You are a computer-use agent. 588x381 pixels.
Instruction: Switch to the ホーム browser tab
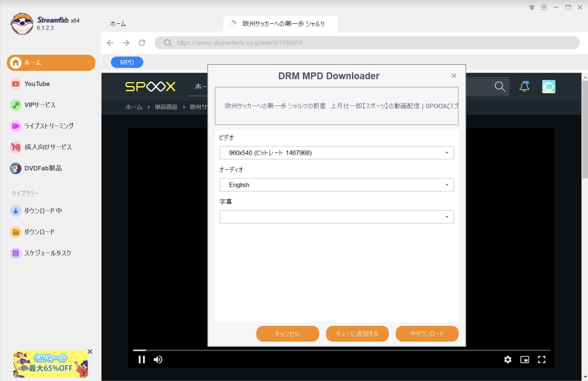118,24
